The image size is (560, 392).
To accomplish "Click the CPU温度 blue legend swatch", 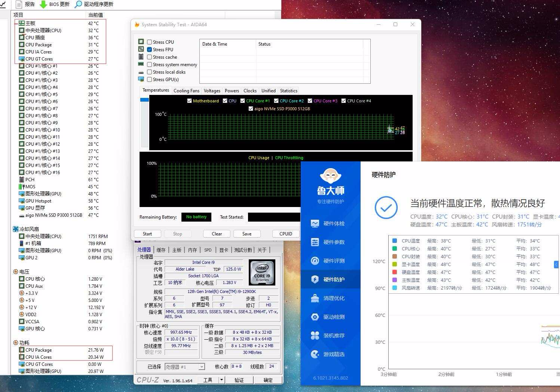I will 394,241.
